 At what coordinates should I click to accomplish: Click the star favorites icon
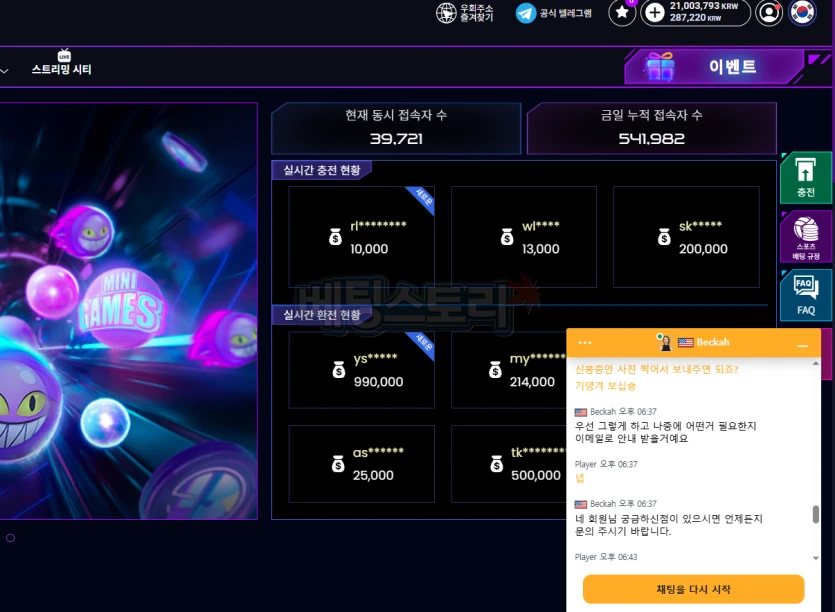(622, 13)
